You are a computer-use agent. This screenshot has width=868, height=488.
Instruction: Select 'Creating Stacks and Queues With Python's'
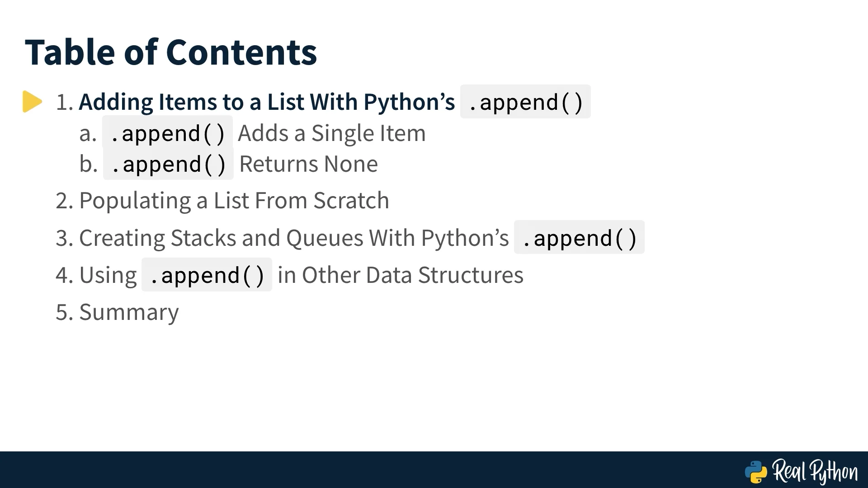tap(294, 238)
